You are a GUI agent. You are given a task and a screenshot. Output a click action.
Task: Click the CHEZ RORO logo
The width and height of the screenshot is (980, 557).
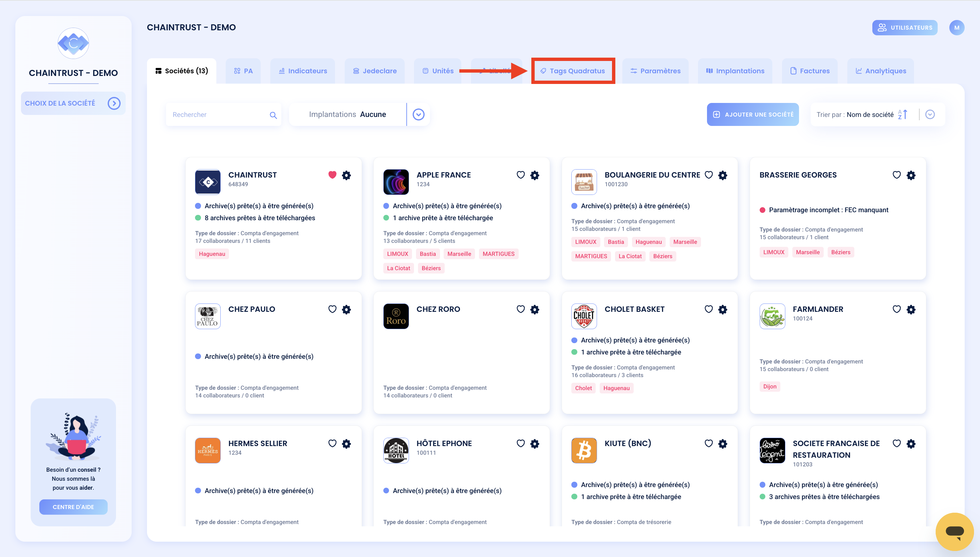coord(396,316)
